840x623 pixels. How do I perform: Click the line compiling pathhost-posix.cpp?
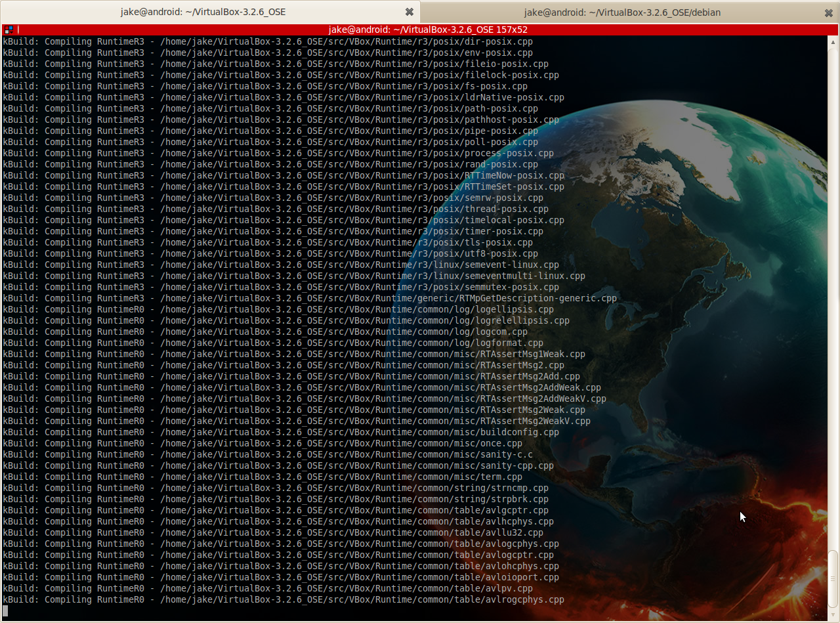[281, 119]
